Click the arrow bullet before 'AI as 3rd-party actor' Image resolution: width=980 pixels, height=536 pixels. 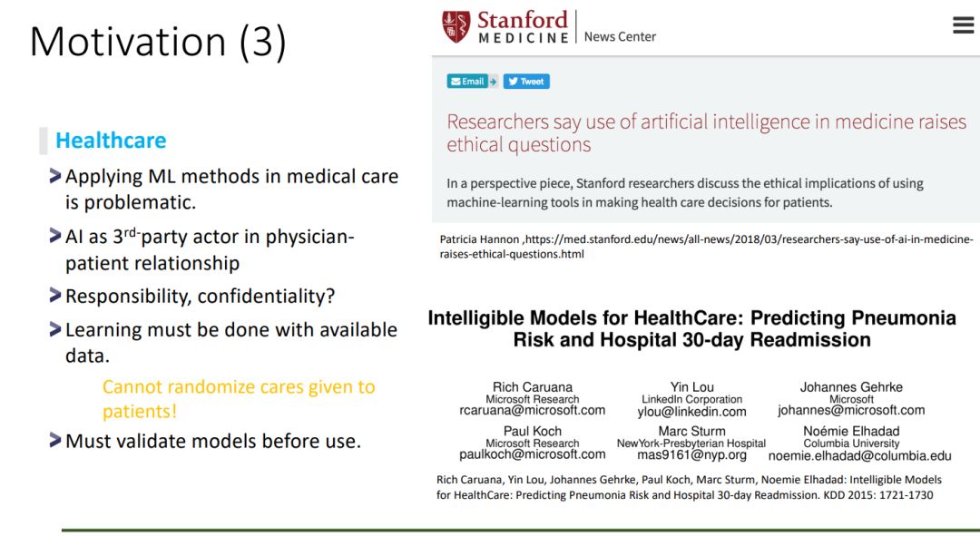(56, 237)
